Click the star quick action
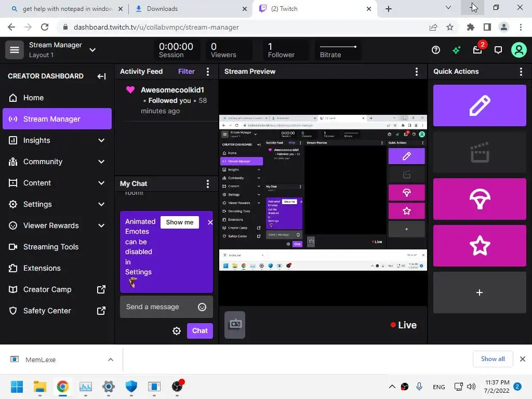532x399 pixels. pyautogui.click(x=480, y=246)
